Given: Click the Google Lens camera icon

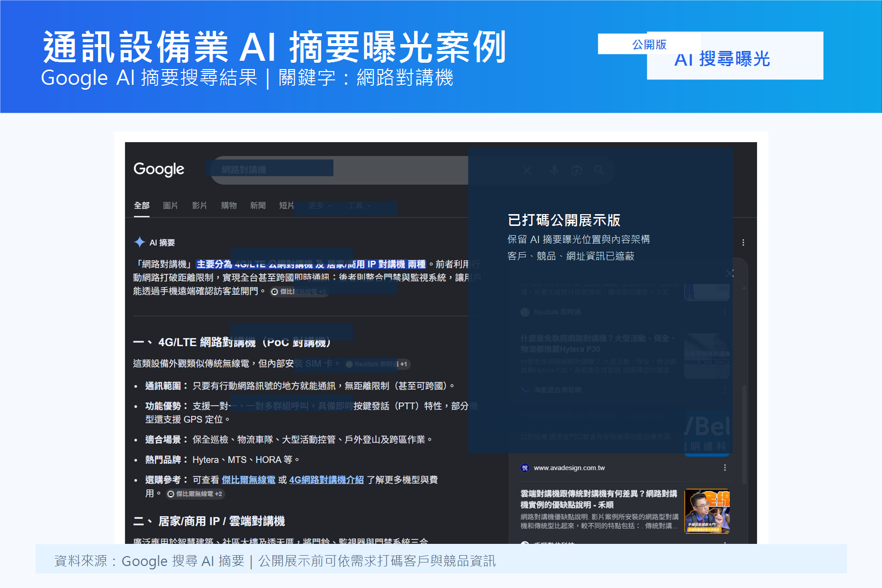Looking at the screenshot, I should [576, 170].
